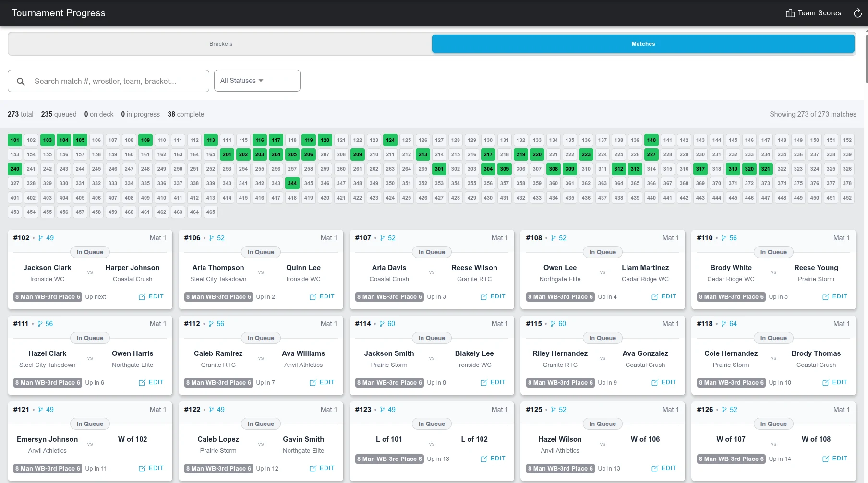Click wrestler name Jackson Clark
This screenshot has height=483, width=868.
tap(47, 268)
